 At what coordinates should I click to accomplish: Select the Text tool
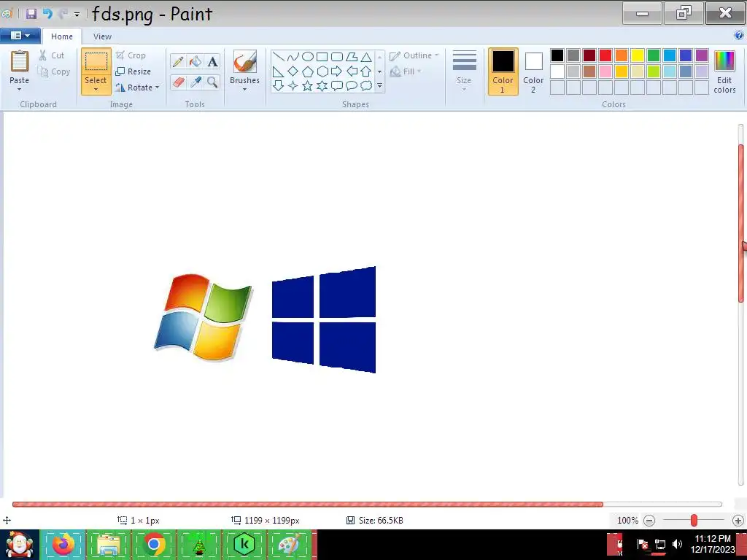(x=212, y=61)
